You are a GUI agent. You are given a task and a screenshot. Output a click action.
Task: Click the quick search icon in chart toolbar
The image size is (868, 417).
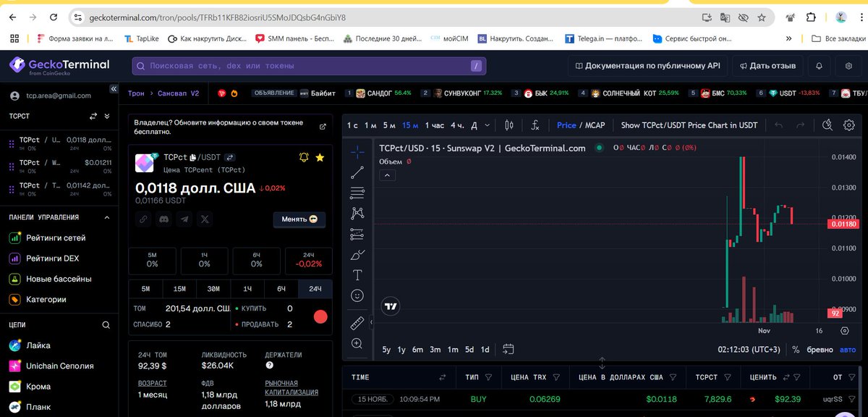[828, 125]
